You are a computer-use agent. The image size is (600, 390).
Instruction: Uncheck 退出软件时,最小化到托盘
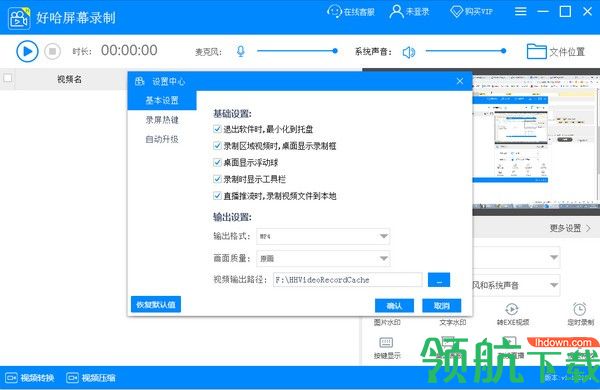217,129
